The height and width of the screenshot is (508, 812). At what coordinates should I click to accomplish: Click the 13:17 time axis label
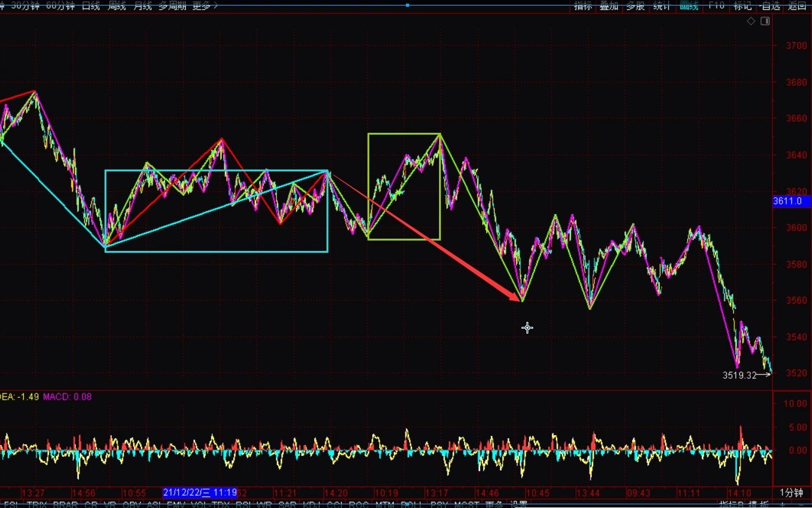point(437,493)
